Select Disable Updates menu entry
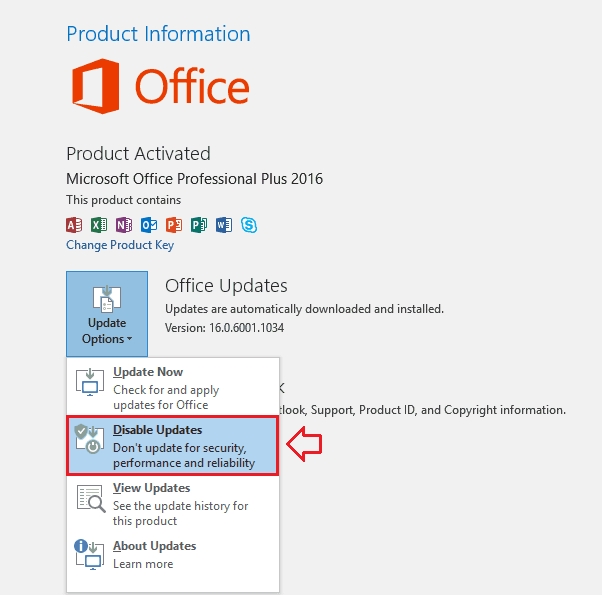Viewport: 602px width, 595px height. point(173,446)
